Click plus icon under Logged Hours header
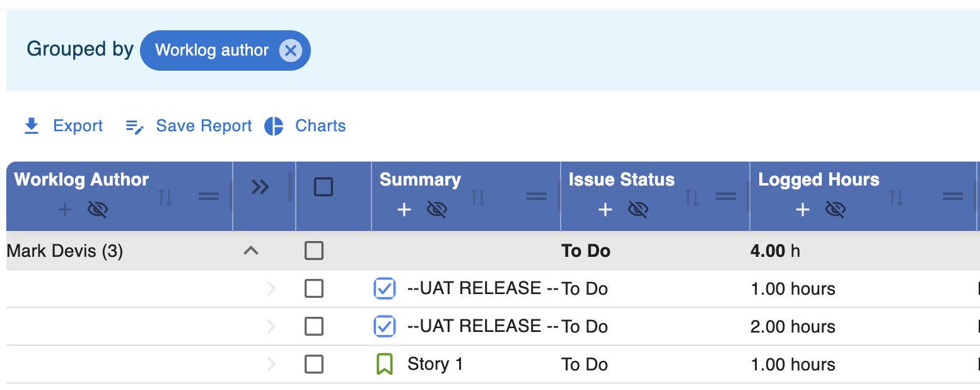Screen dimensions: 980x390 pyautogui.click(x=802, y=210)
